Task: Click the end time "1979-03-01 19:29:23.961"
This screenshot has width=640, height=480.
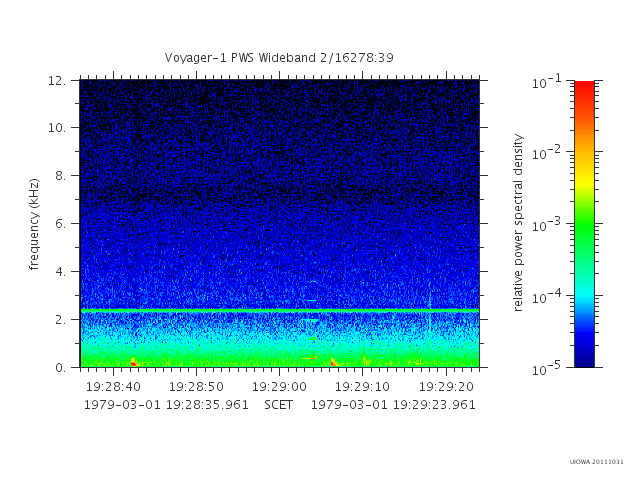Action: 393,405
